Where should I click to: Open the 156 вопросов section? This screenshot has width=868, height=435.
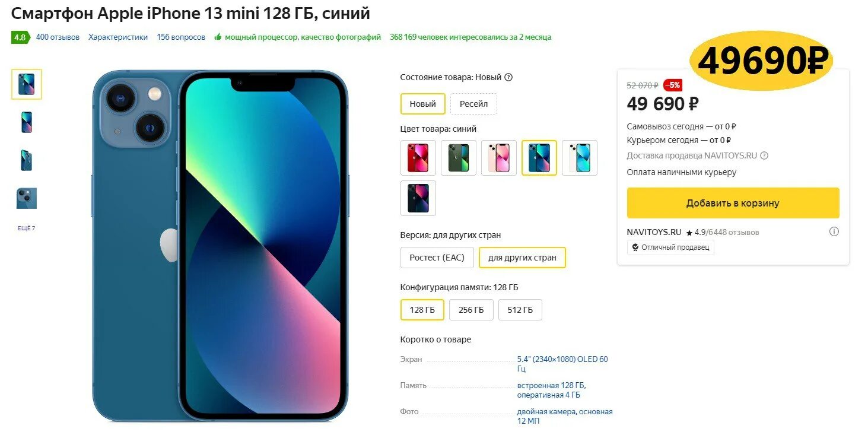pyautogui.click(x=181, y=37)
